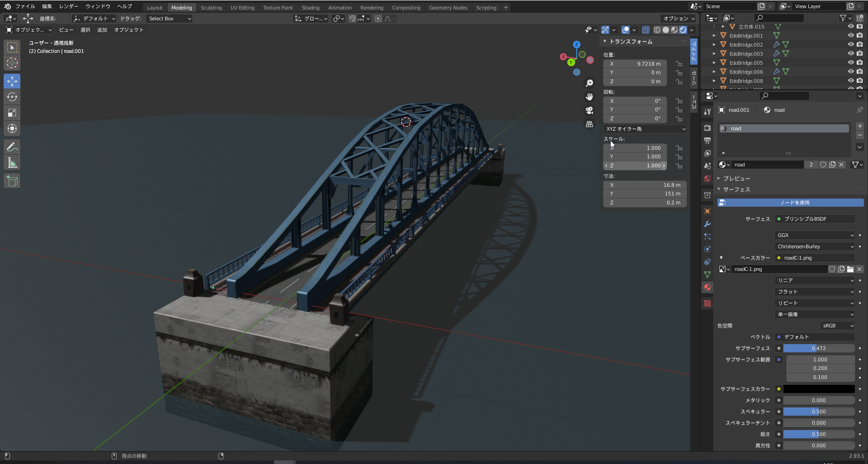Select the Rotate tool
Viewport: 868px width, 464px height.
click(12, 97)
